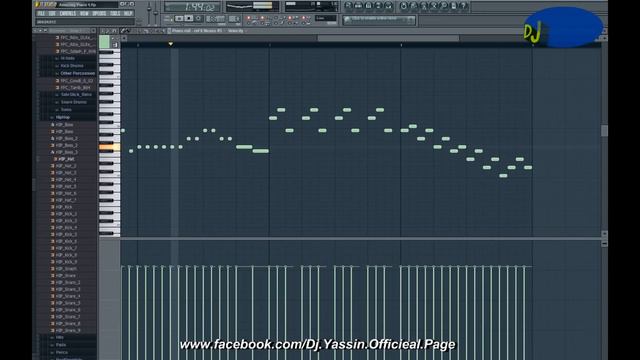
Task: Expand the Pads folder
Action: 61,345
